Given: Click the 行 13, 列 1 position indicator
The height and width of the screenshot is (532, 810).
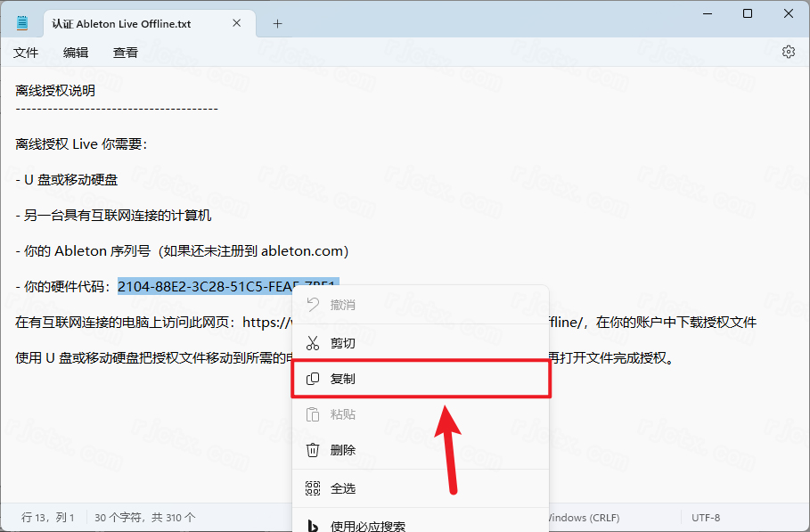Looking at the screenshot, I should pos(48,518).
